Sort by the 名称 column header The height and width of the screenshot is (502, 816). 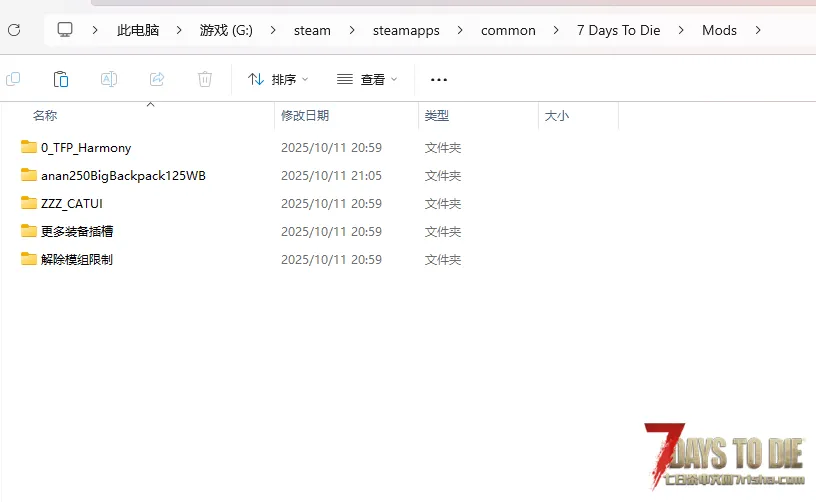pyautogui.click(x=45, y=116)
